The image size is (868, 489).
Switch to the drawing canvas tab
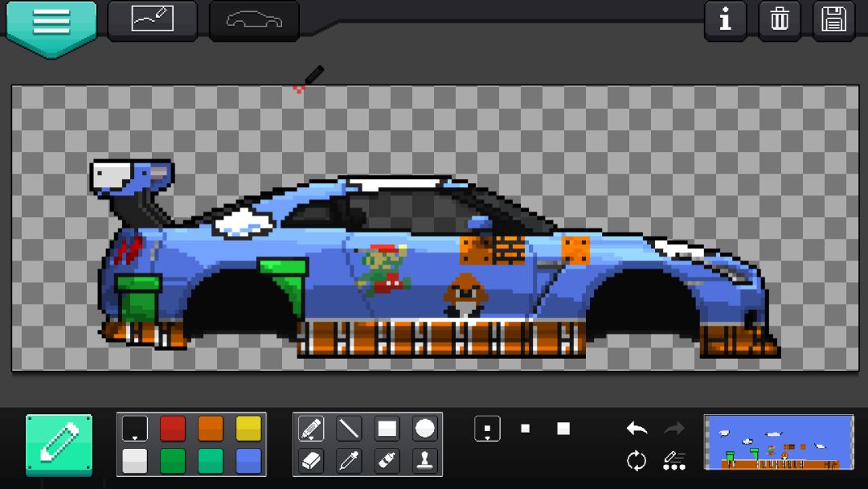152,20
